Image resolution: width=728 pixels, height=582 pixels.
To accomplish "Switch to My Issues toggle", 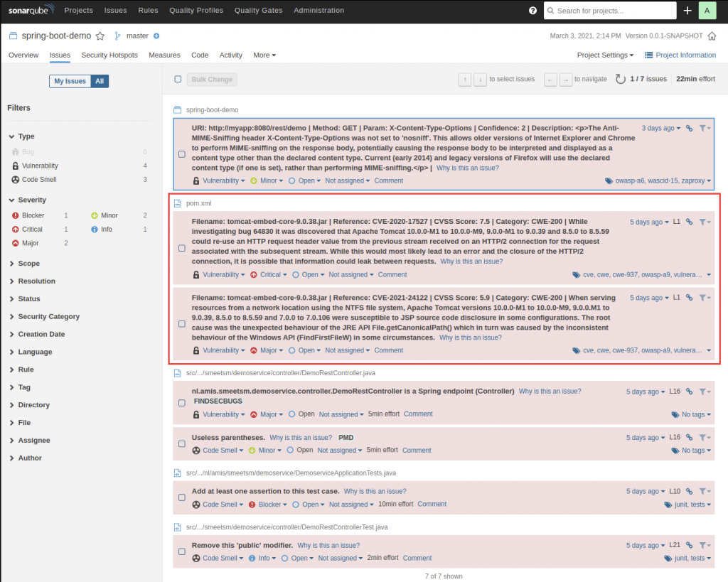I will (70, 81).
